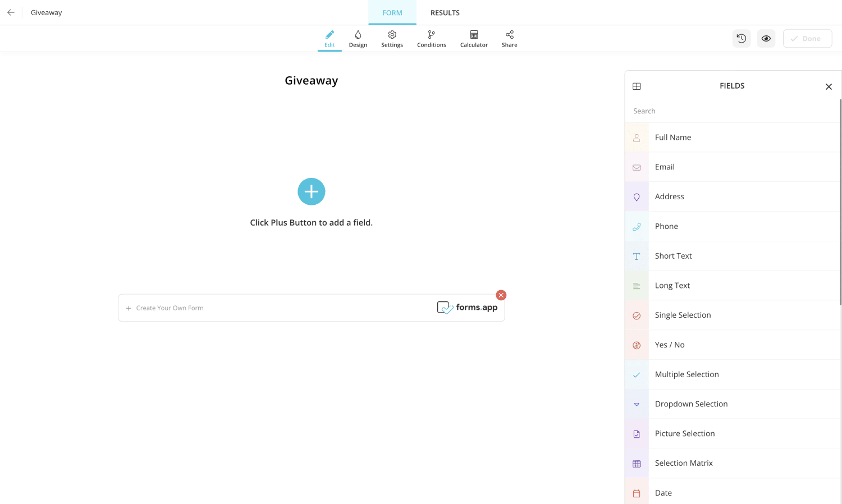842x504 pixels.
Task: Switch to the Results tab
Action: tap(445, 13)
